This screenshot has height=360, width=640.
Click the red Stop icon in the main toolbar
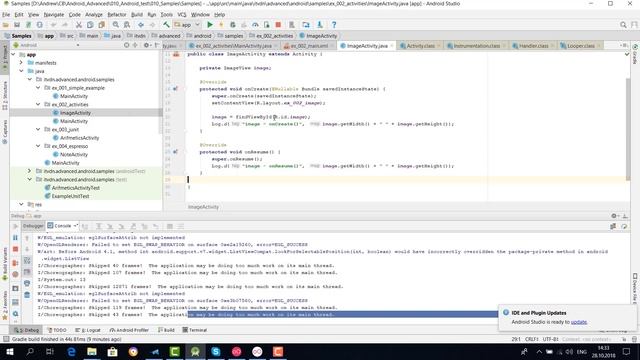278,25
